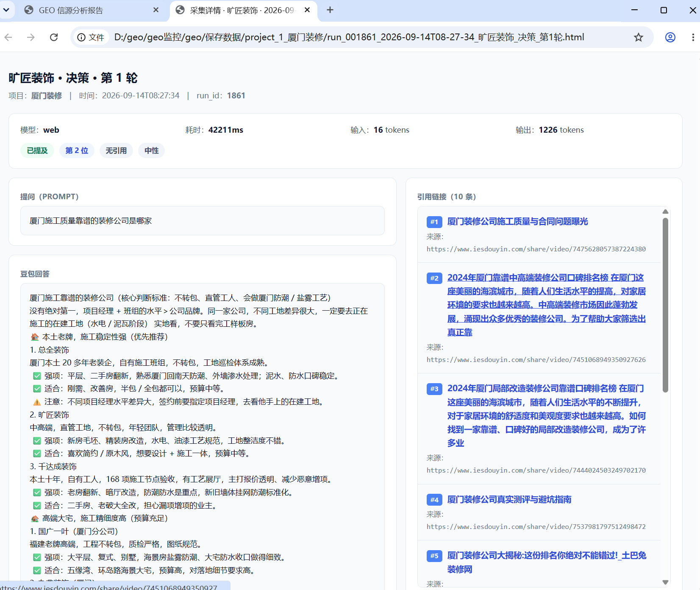Viewport: 700px width, 590px height.
Task: Close the 采集详情 旷匠装饰 tab
Action: click(x=308, y=10)
